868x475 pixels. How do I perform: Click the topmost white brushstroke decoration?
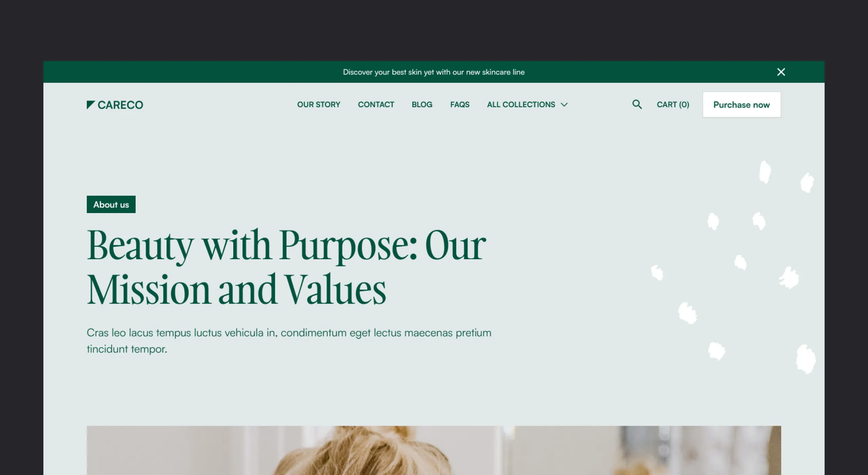point(765,172)
